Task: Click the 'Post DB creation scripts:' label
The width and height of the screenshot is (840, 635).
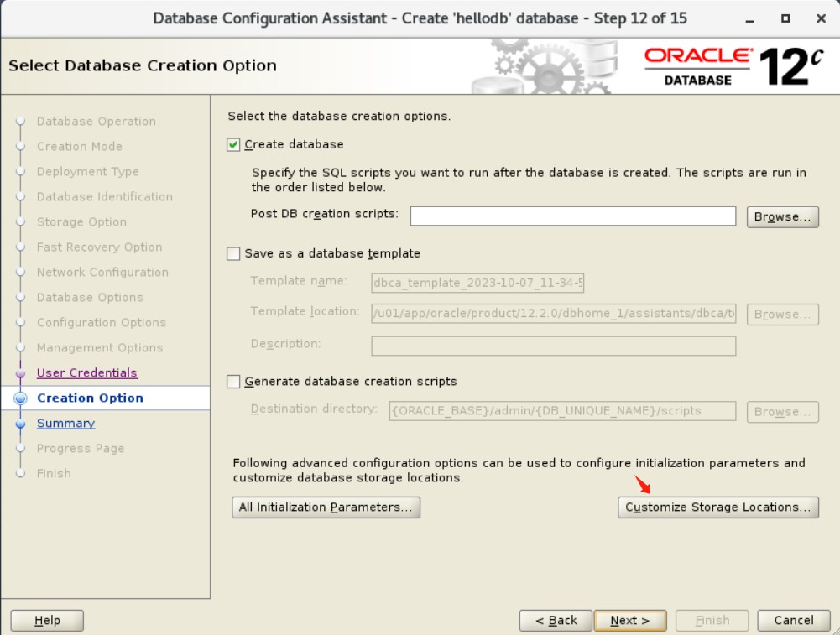Action: [x=325, y=214]
